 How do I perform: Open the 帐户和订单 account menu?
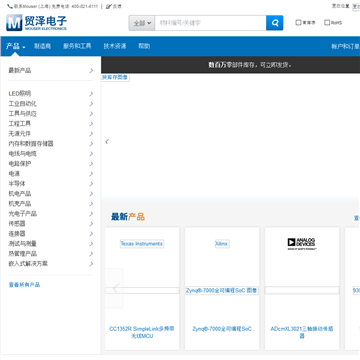[345, 46]
